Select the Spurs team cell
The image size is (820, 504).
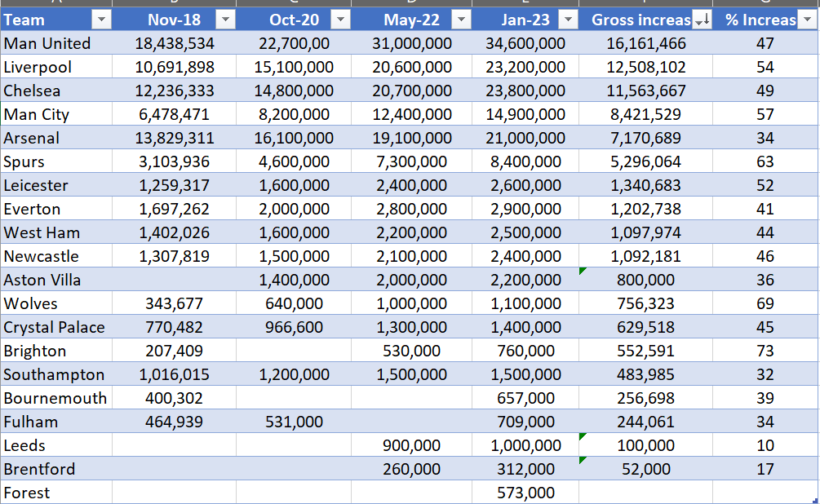click(56, 161)
